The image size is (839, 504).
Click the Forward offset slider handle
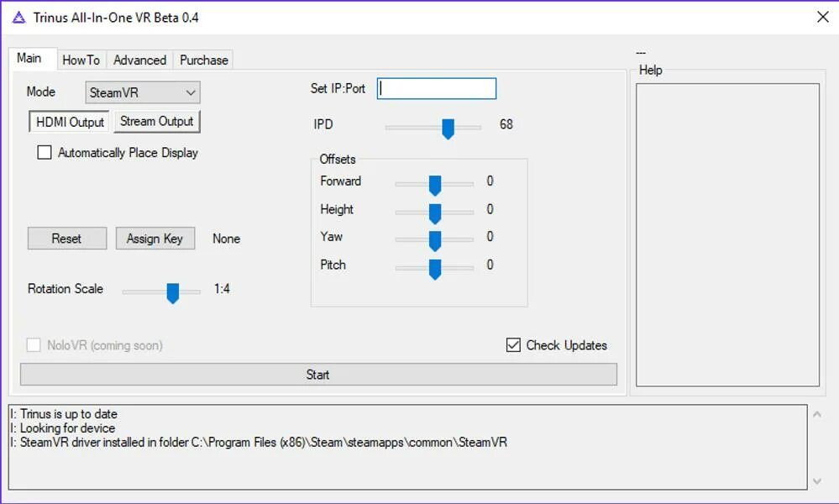tap(435, 186)
